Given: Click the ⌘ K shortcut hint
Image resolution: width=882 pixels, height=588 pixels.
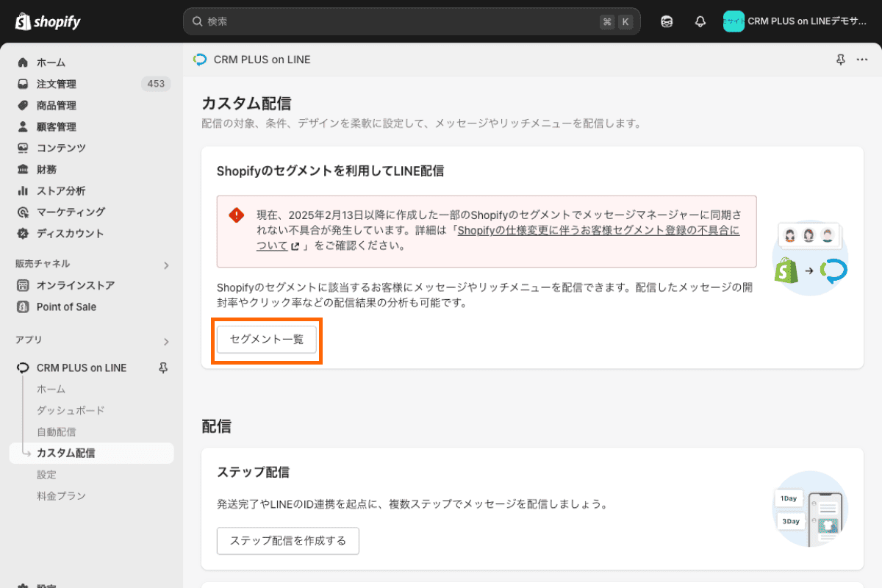Looking at the screenshot, I should [616, 21].
